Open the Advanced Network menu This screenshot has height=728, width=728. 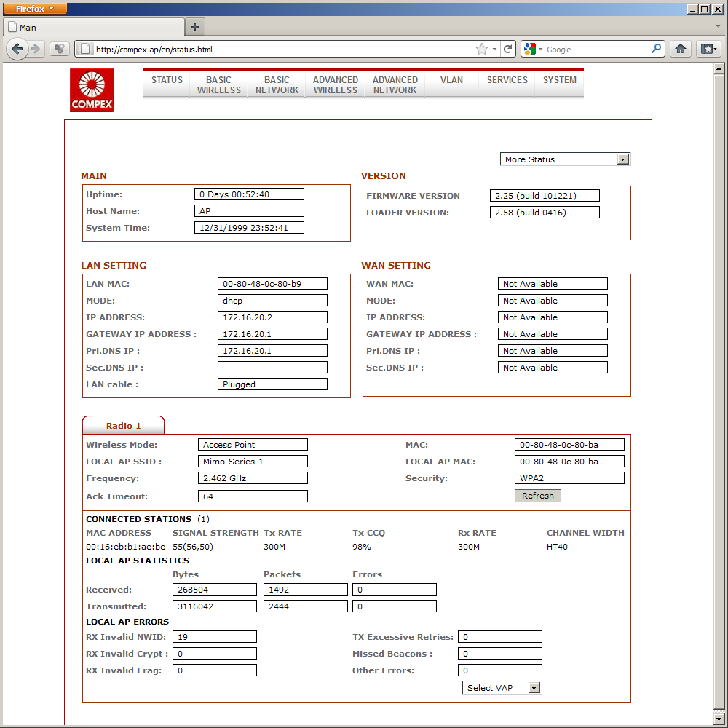pyautogui.click(x=395, y=85)
